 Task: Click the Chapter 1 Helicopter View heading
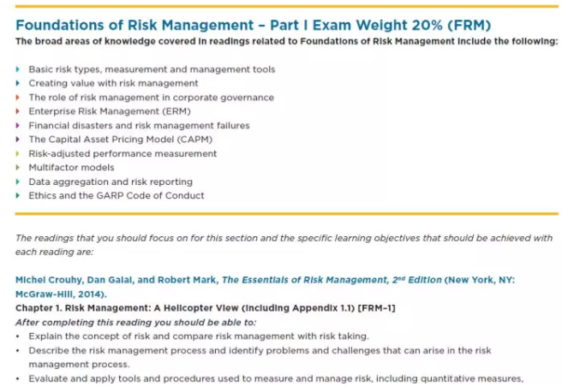click(205, 307)
